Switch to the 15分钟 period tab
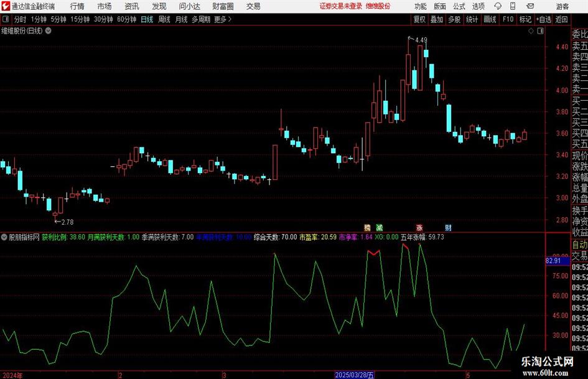 80,19
